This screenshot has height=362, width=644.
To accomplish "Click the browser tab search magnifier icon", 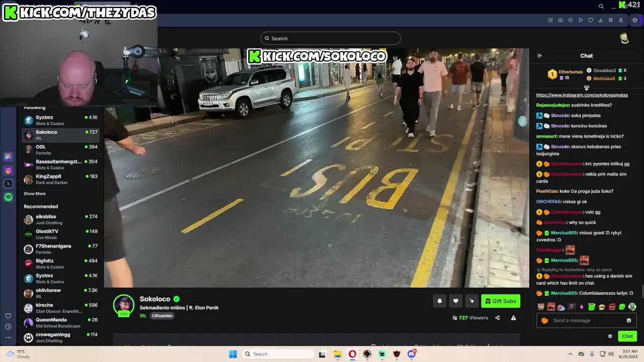I will click(601, 6).
